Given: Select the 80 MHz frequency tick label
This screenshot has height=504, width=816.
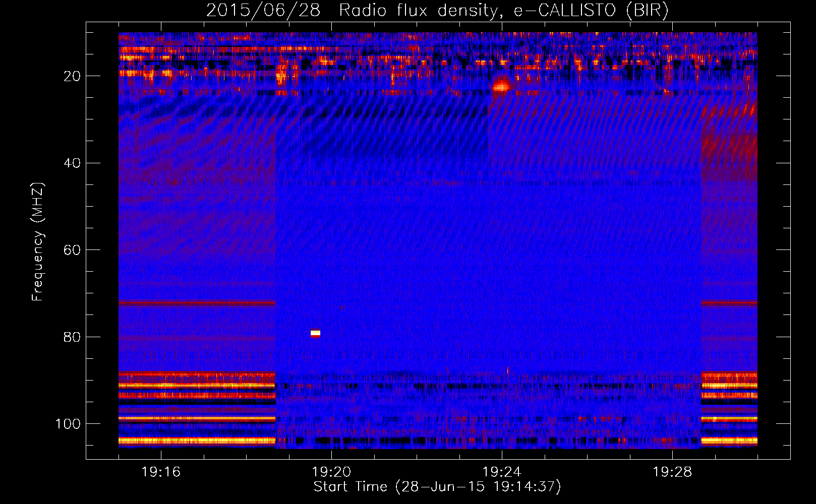Looking at the screenshot, I should pyautogui.click(x=72, y=337).
